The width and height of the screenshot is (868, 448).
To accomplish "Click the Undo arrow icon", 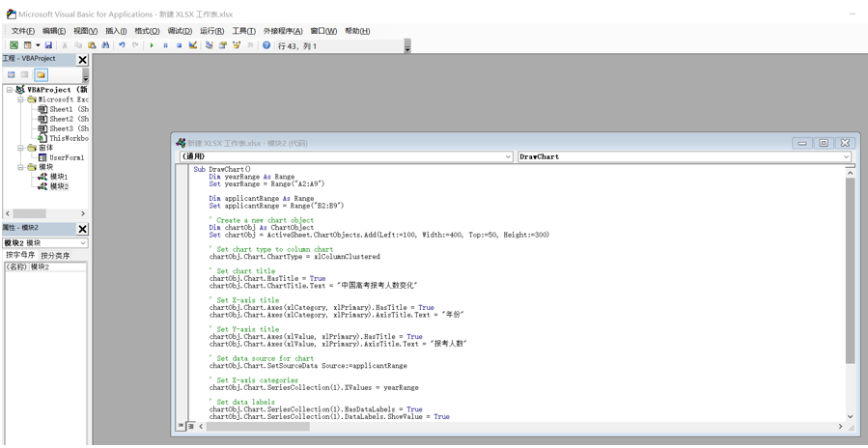I will (x=122, y=45).
